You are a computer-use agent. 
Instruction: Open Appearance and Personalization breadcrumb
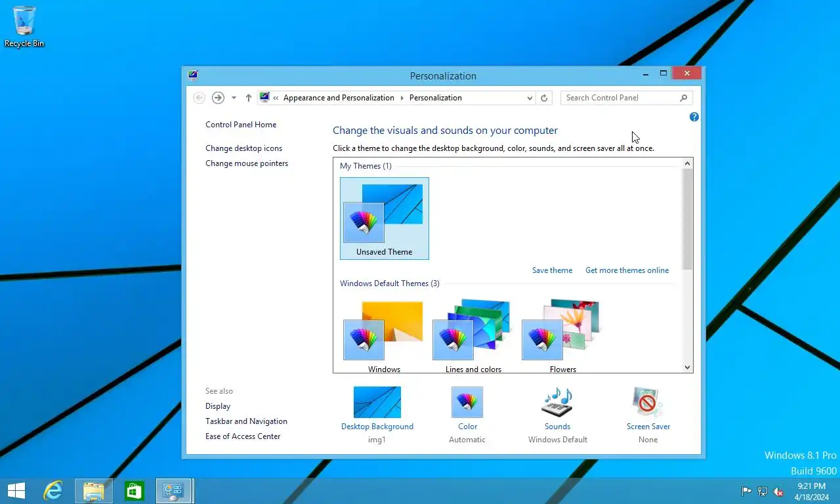point(339,98)
